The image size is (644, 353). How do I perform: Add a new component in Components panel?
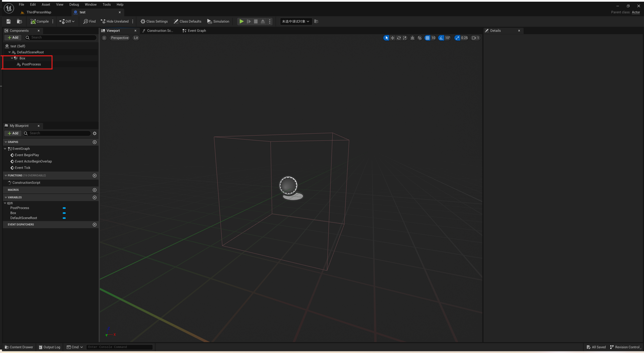point(13,37)
